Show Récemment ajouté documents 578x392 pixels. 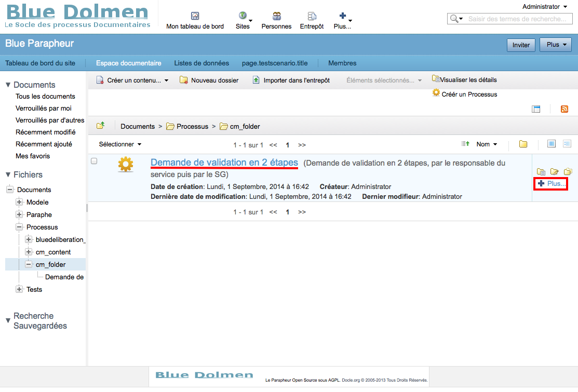(x=44, y=144)
